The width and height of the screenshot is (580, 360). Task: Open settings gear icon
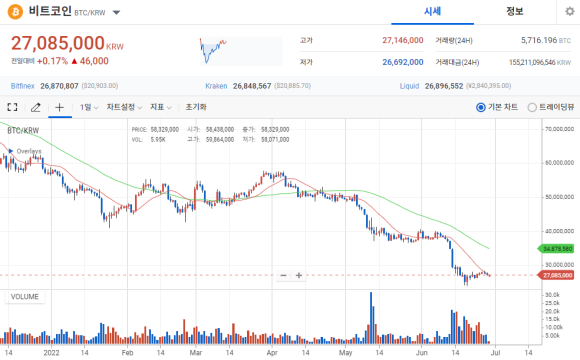click(x=570, y=11)
